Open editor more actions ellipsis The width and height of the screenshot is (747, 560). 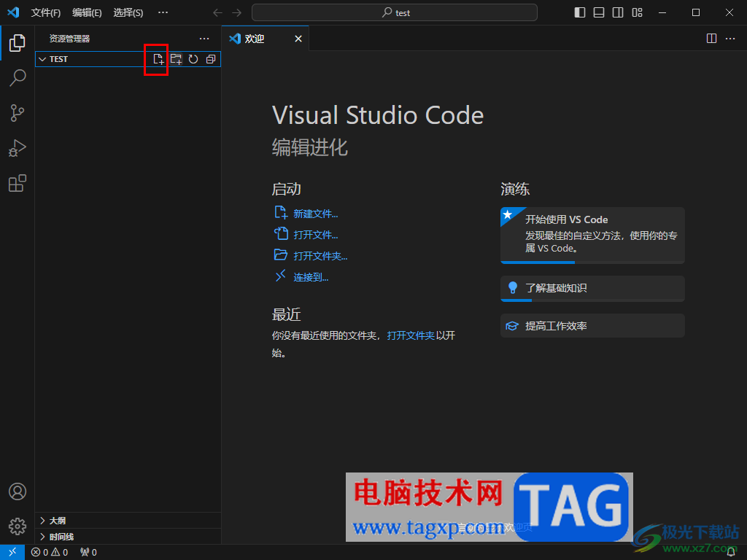coord(729,39)
